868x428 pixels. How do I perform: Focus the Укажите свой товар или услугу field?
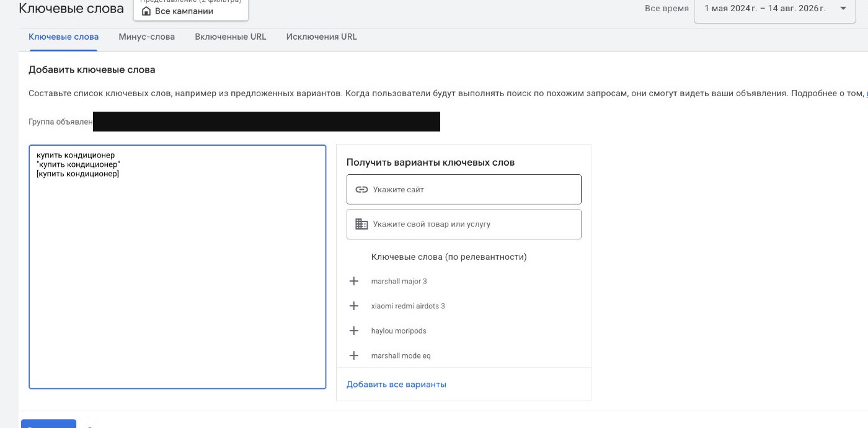point(464,224)
